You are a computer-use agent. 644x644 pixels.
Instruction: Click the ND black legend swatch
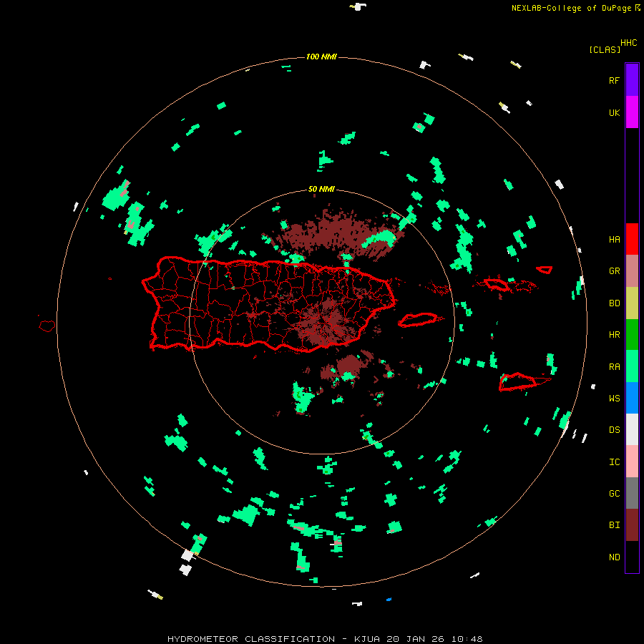(632, 557)
